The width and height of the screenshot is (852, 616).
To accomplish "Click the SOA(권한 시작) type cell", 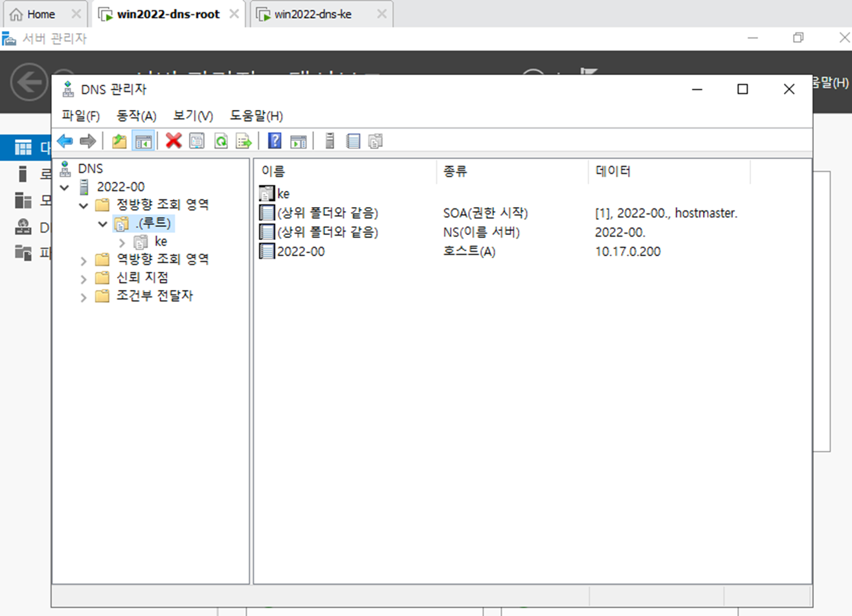I will (486, 213).
